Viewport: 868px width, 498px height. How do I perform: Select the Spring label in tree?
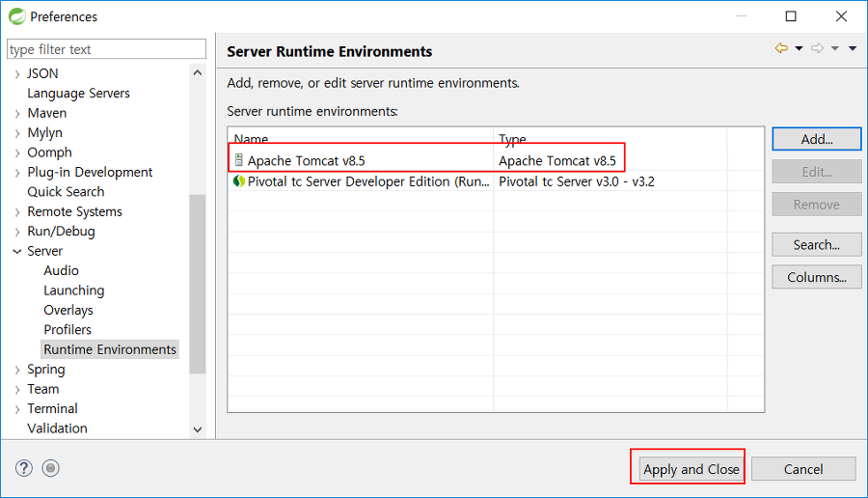coord(46,370)
